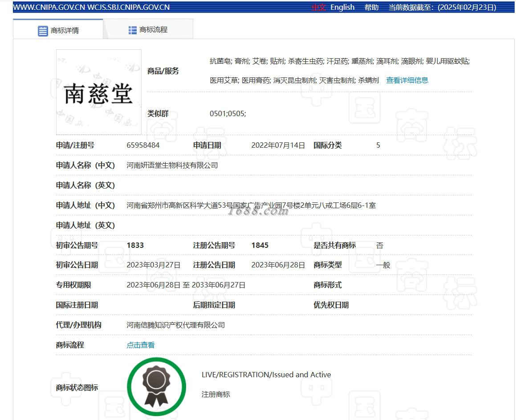The height and width of the screenshot is (420, 516).
Task: Click the 南慈堂 trademark image
Action: tap(99, 92)
